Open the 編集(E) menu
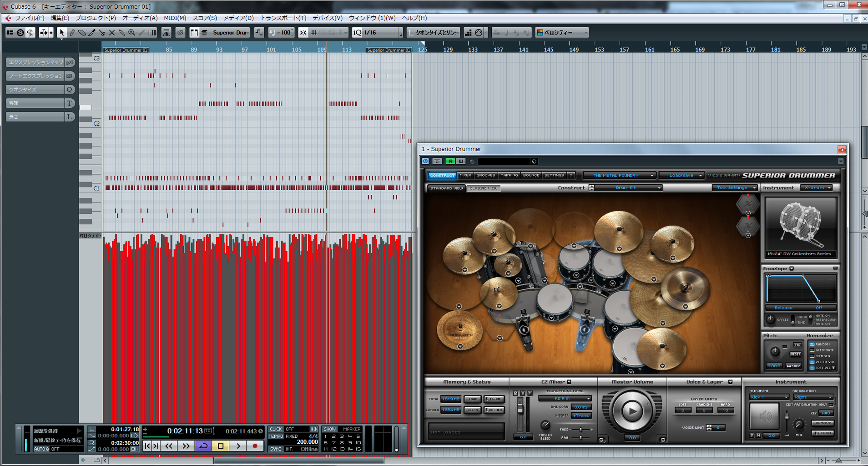Screen dimensions: 868x466 pyautogui.click(x=60, y=18)
